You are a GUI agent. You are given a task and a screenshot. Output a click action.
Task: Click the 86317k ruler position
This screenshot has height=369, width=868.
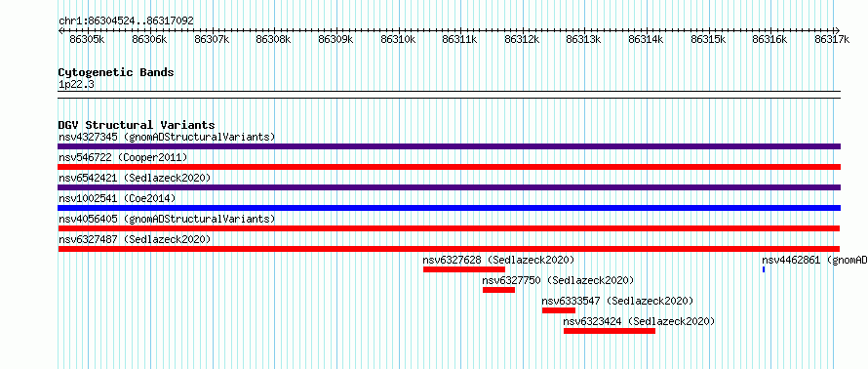pyautogui.click(x=833, y=39)
